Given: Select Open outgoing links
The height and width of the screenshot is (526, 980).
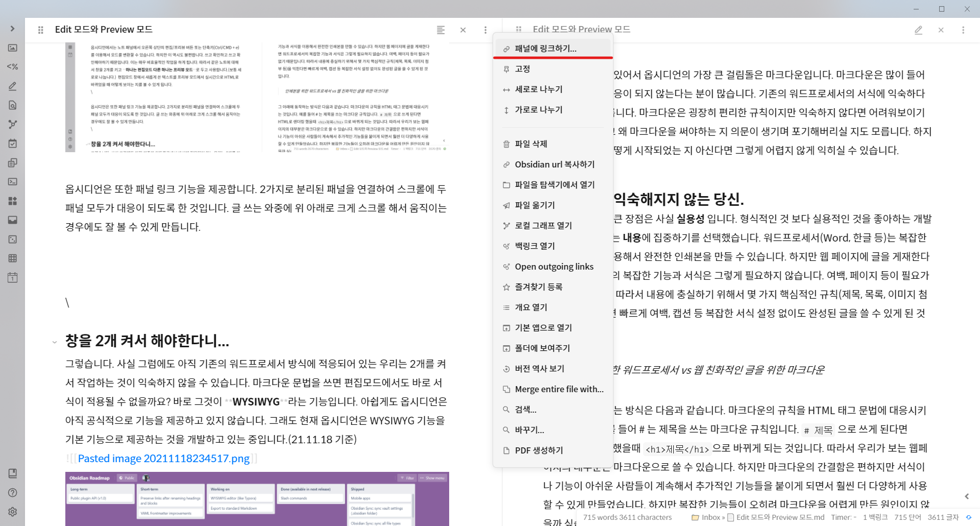Looking at the screenshot, I should pos(553,267).
